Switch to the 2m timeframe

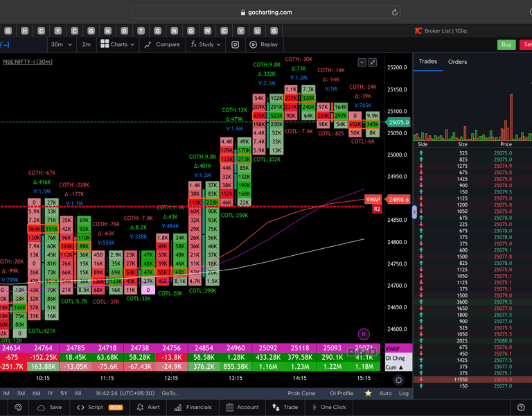pos(86,44)
